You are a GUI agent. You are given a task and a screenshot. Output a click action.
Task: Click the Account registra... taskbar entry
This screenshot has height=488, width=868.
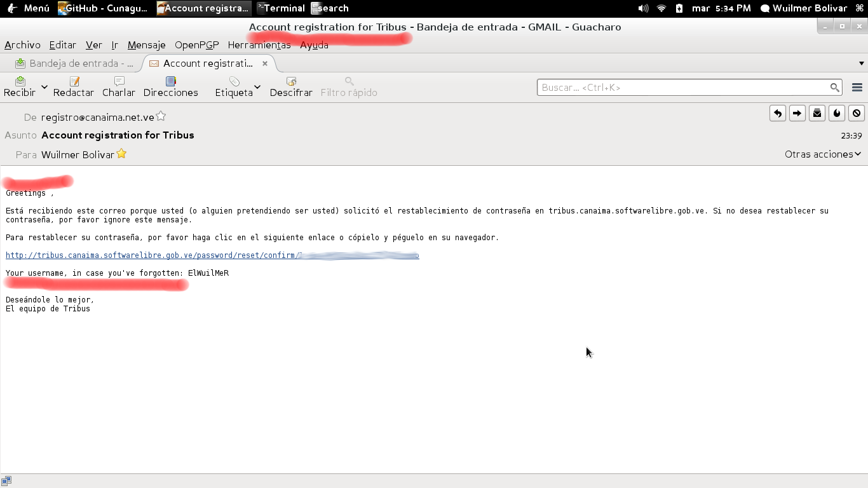coord(203,8)
